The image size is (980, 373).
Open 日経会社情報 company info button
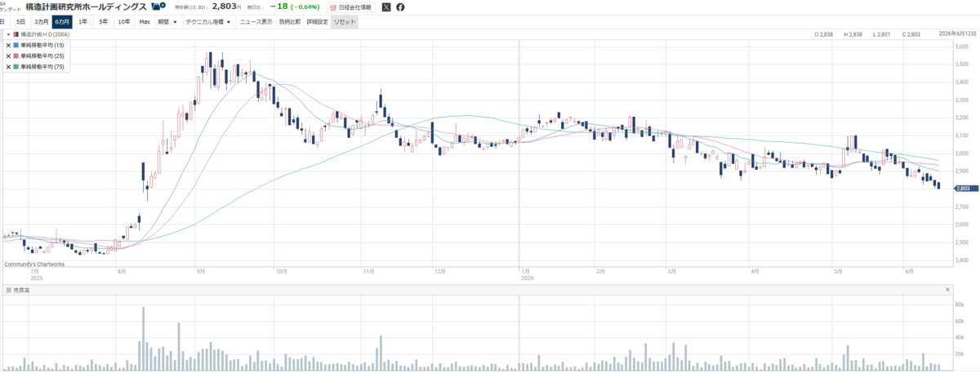click(x=351, y=7)
